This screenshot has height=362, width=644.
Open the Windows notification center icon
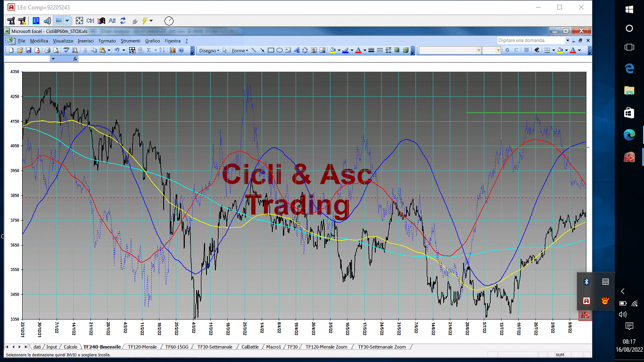click(x=629, y=326)
